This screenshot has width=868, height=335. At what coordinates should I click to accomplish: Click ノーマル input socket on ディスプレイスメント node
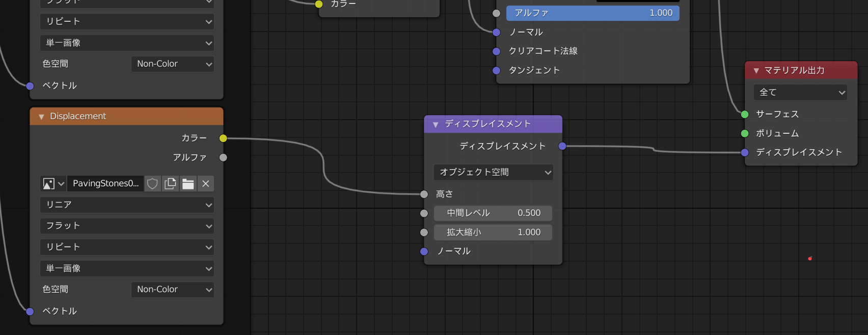tap(424, 252)
